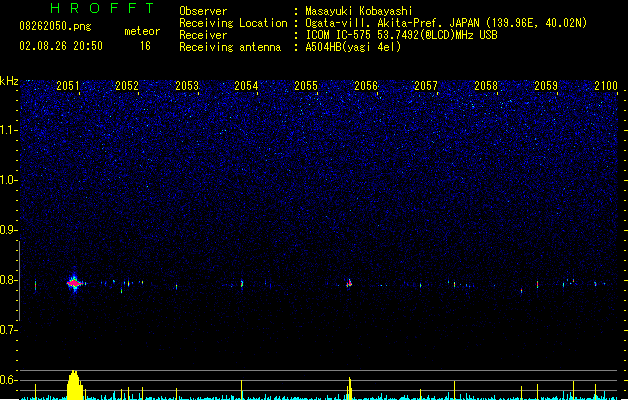Click the 0.9 kHz axis tick label
Screen dimensions: 629x400
pyautogui.click(x=8, y=230)
